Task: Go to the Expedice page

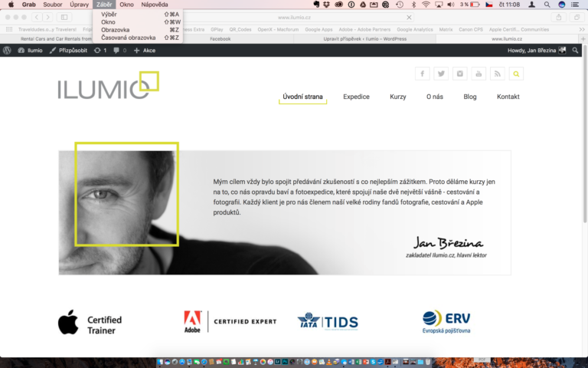Action: 356,97
